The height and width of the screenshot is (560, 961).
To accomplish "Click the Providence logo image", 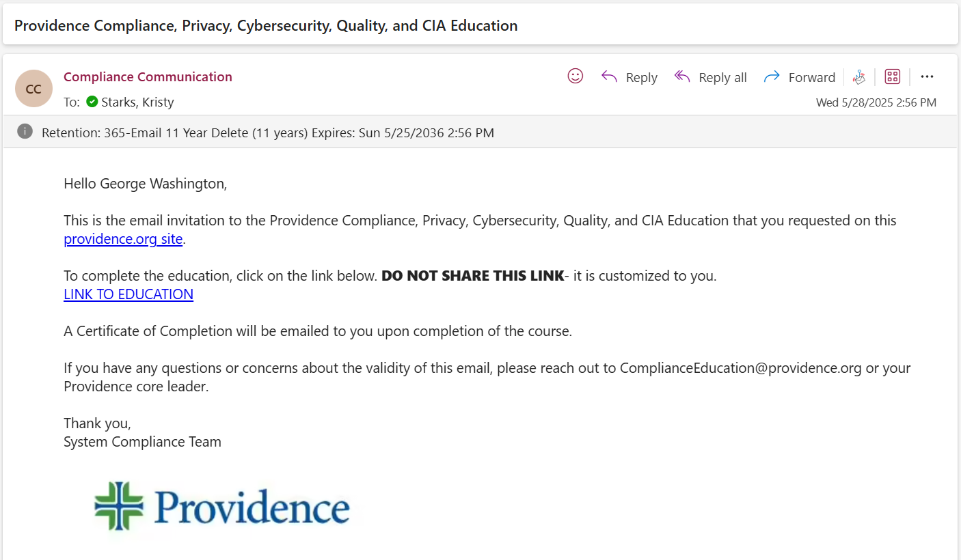I will tap(222, 506).
